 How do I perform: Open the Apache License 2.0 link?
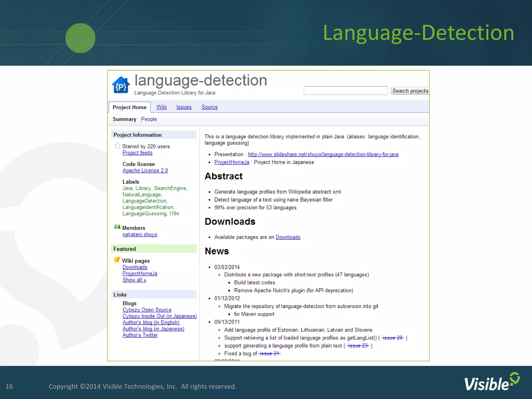pos(145,170)
